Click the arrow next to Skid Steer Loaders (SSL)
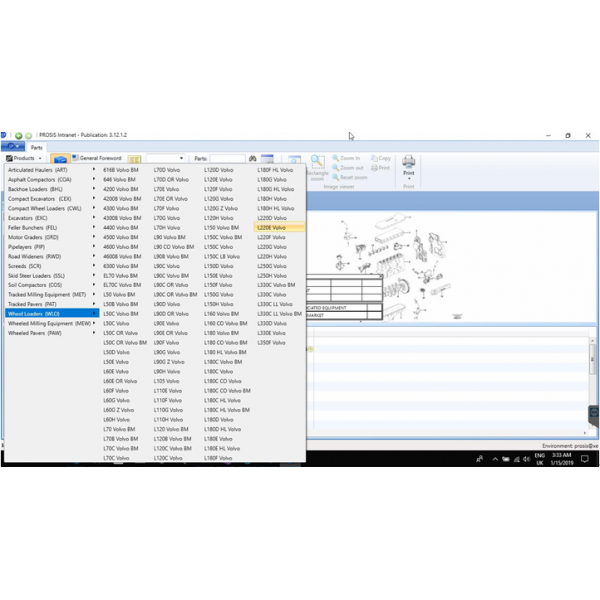This screenshot has height=600, width=600. [x=94, y=275]
